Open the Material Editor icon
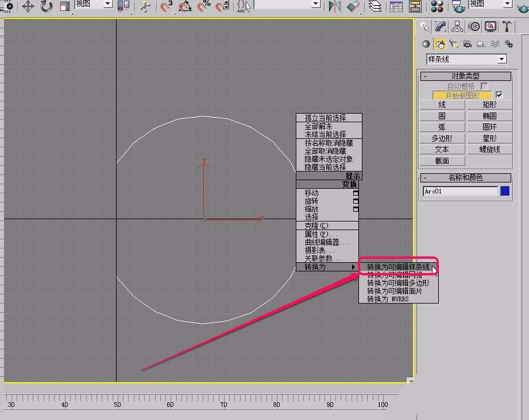 tap(438, 6)
